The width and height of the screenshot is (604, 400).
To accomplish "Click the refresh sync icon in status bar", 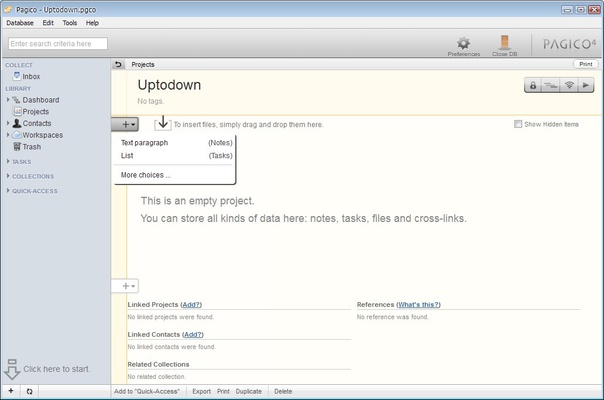I will [29, 392].
